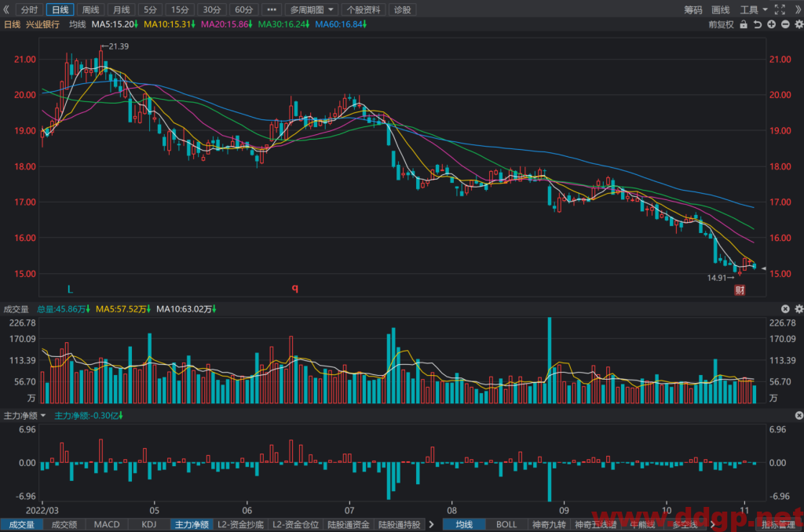The height and width of the screenshot is (532, 804).
Task: Click volume MA10:63.02万 value
Action: (x=186, y=309)
